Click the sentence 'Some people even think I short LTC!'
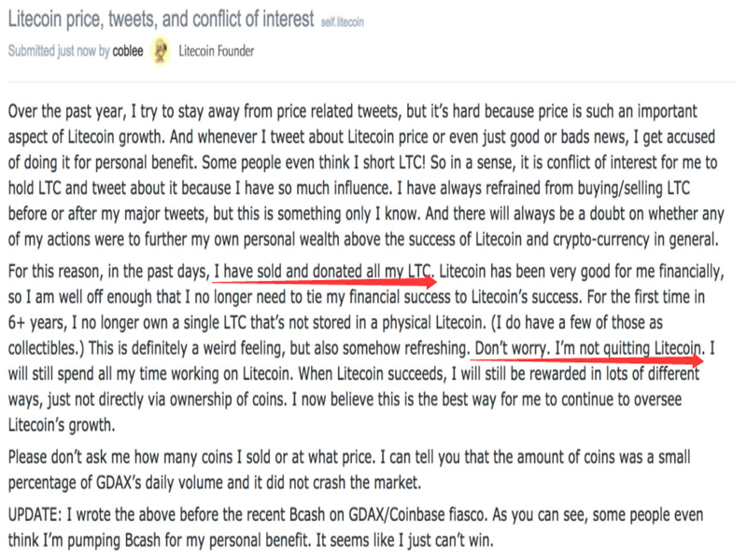 coord(314,162)
